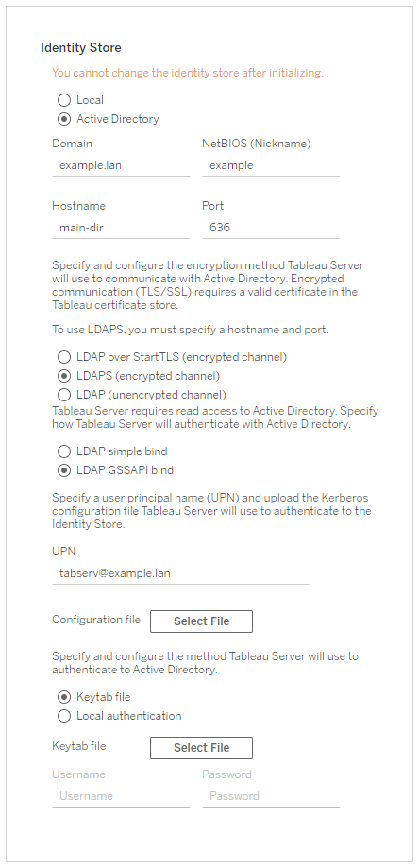Click the Port field showing 636
The image size is (419, 868).
pyautogui.click(x=271, y=228)
